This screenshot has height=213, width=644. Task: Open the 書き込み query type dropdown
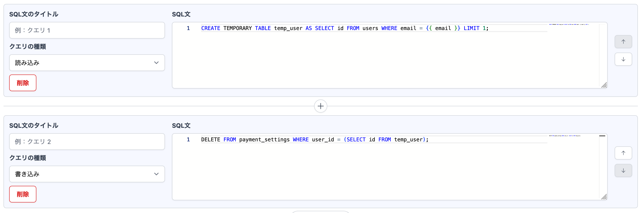87,174
